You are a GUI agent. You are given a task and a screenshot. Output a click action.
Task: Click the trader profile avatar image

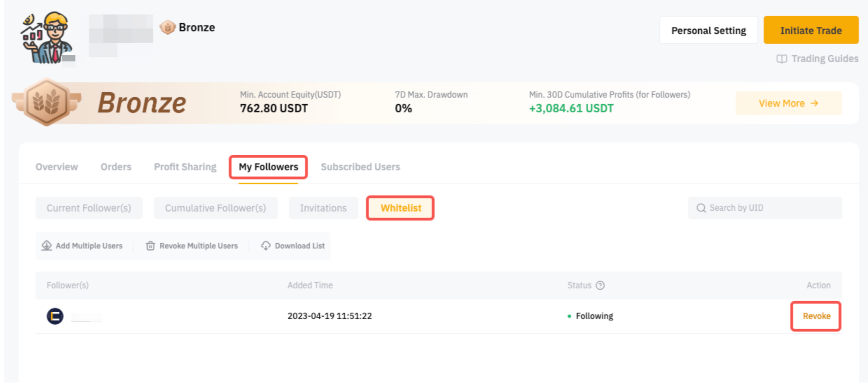(47, 37)
